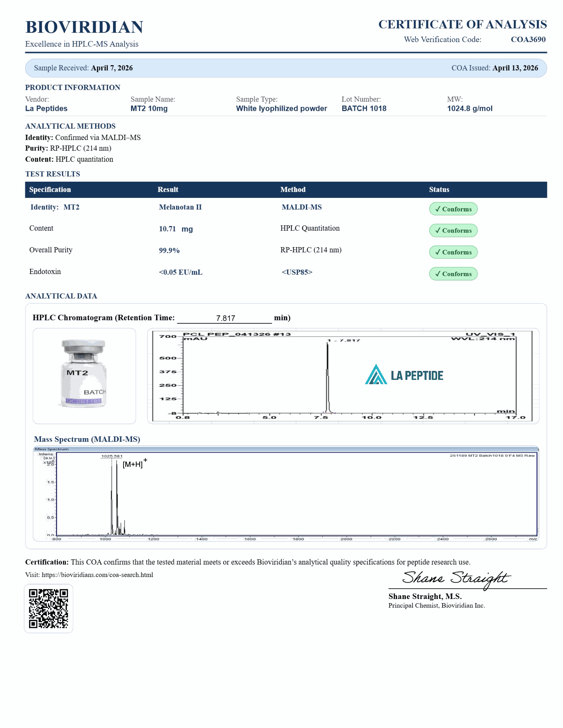Click the Melanotan II identity result
563x728 pixels.
coord(180,207)
